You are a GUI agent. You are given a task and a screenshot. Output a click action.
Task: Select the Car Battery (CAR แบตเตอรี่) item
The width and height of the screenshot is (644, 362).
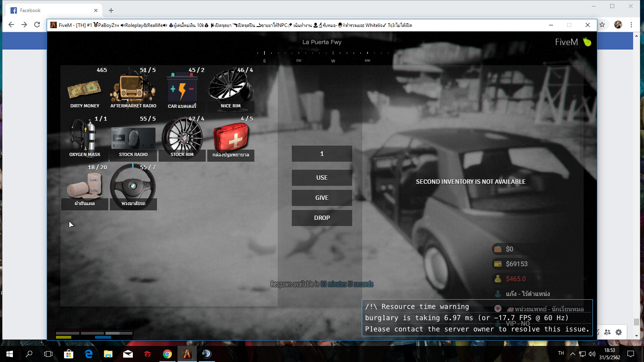[x=182, y=88]
